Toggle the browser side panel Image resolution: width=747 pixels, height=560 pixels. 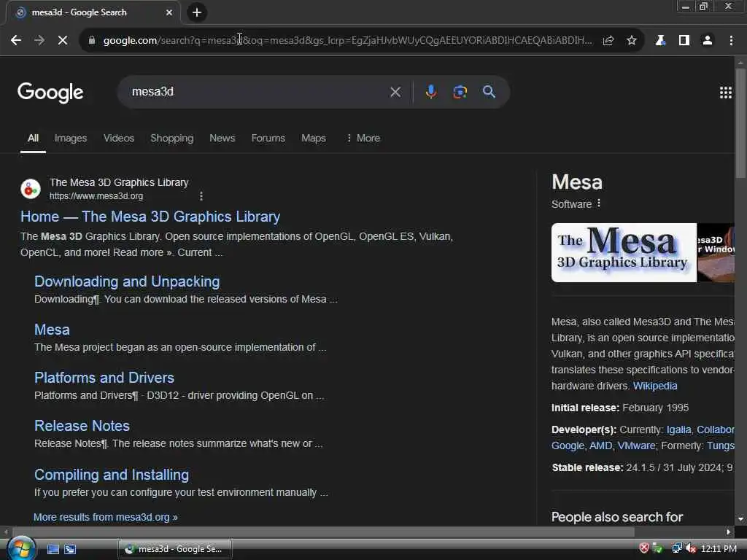pos(684,41)
